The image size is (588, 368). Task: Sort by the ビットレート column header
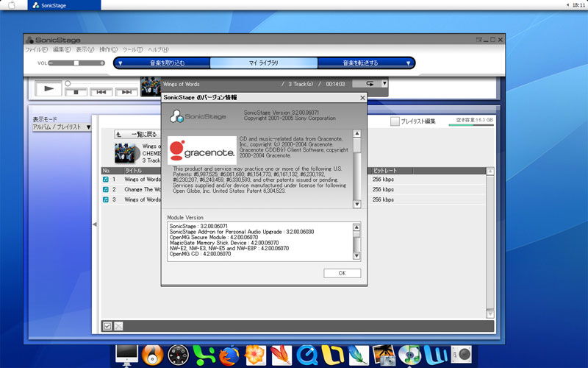tap(392, 171)
